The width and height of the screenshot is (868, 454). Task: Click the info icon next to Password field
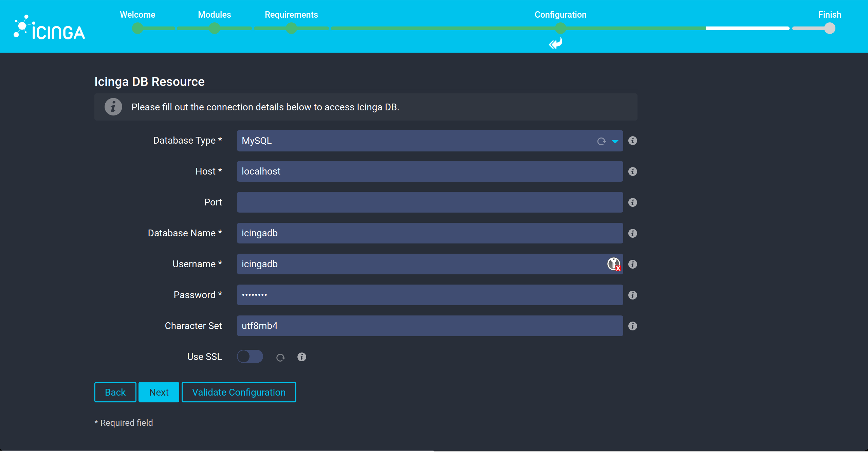tap(633, 295)
